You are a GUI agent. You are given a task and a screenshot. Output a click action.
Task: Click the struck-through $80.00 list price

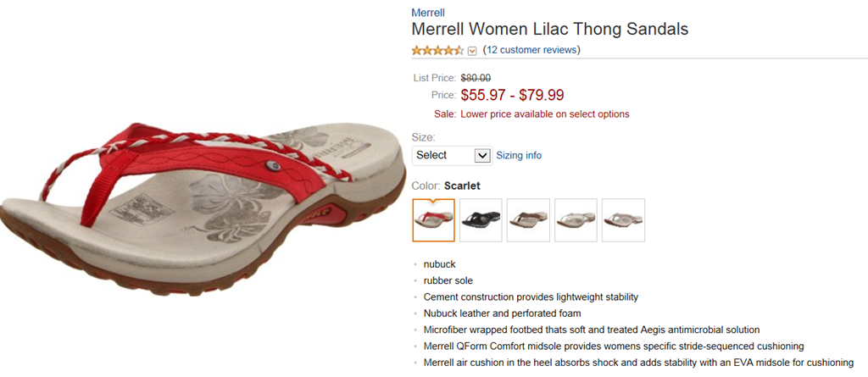[x=476, y=78]
